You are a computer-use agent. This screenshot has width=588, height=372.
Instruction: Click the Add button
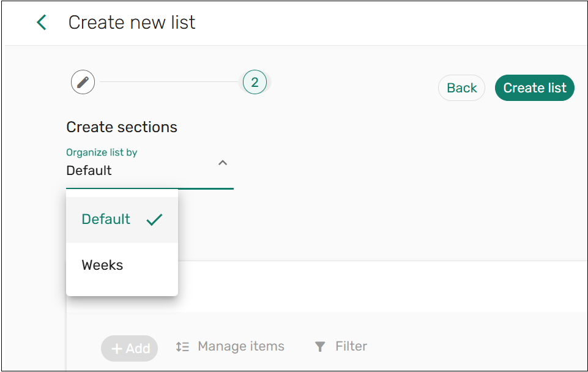[x=129, y=348]
